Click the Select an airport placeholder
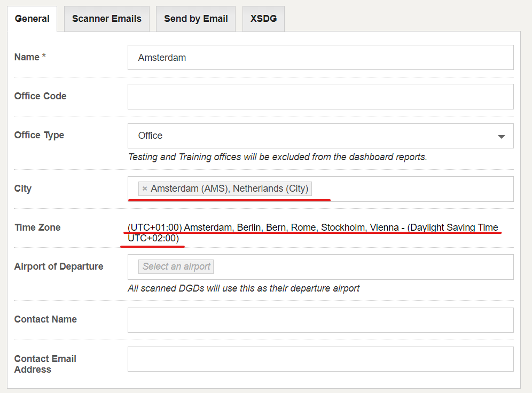The width and height of the screenshot is (532, 393). click(x=176, y=266)
